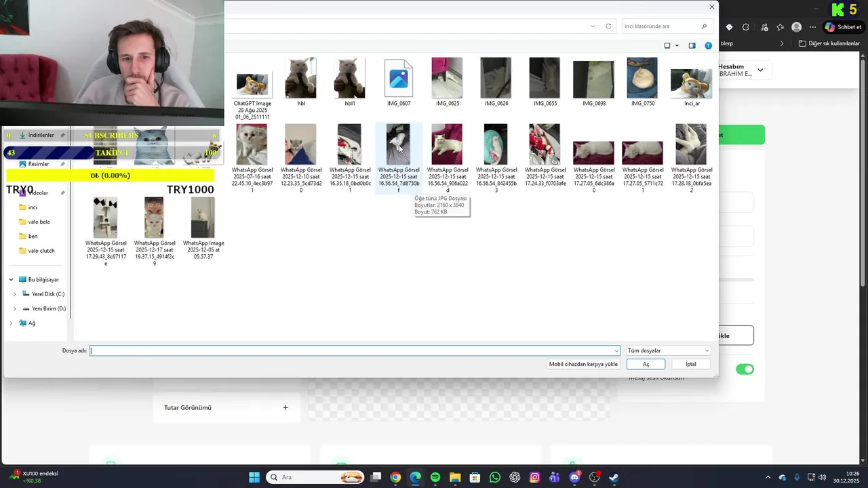Image resolution: width=868 pixels, height=488 pixels.
Task: Expand Yeni Birim (D:) node
Action: point(15,309)
